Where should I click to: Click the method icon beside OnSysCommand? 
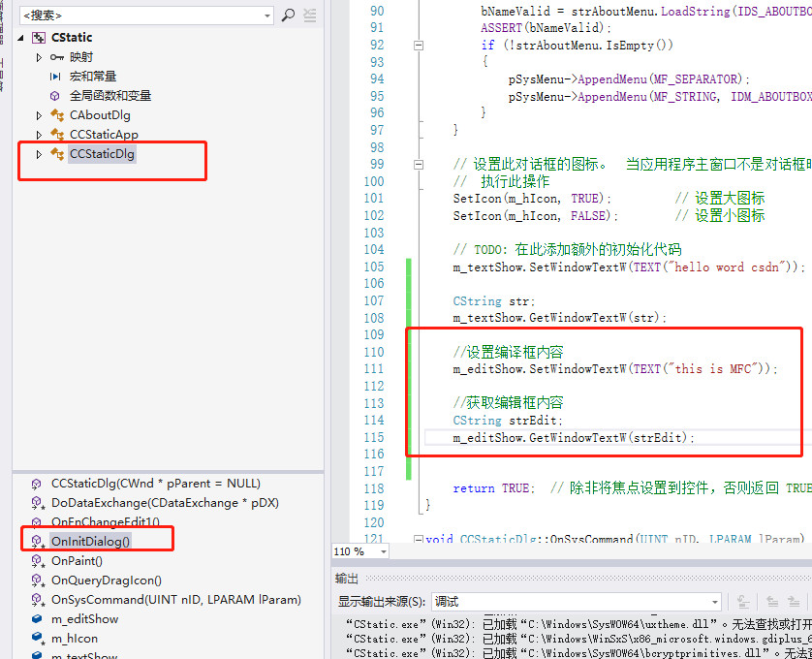click(x=38, y=600)
